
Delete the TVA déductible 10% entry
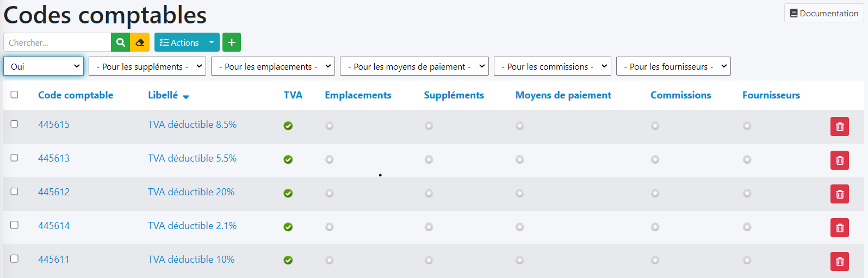pyautogui.click(x=839, y=262)
